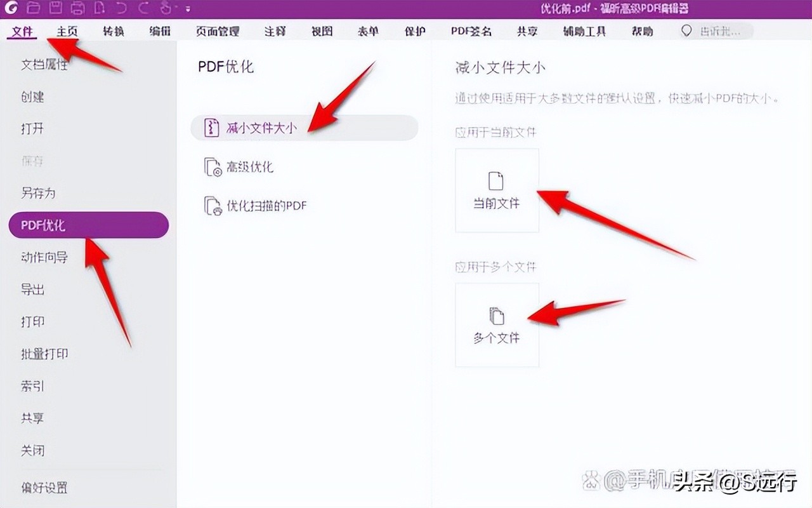
Task: Click the Print icon in quick access toolbar
Action: 77,7
